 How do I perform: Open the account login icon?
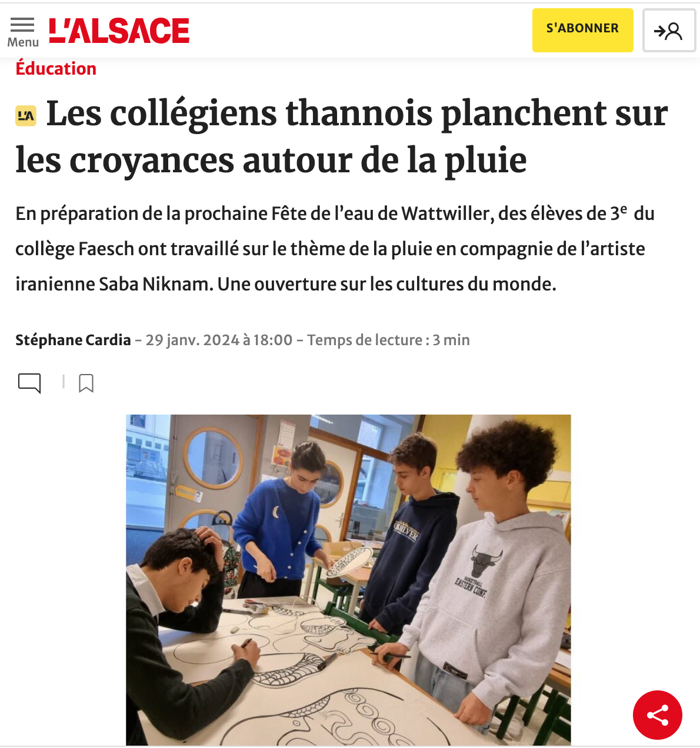click(669, 31)
